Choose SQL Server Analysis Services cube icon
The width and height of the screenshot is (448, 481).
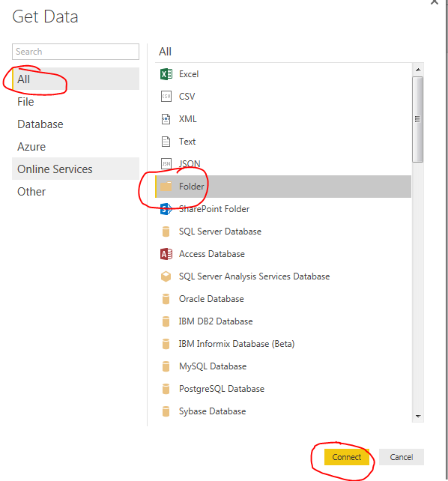[166, 276]
